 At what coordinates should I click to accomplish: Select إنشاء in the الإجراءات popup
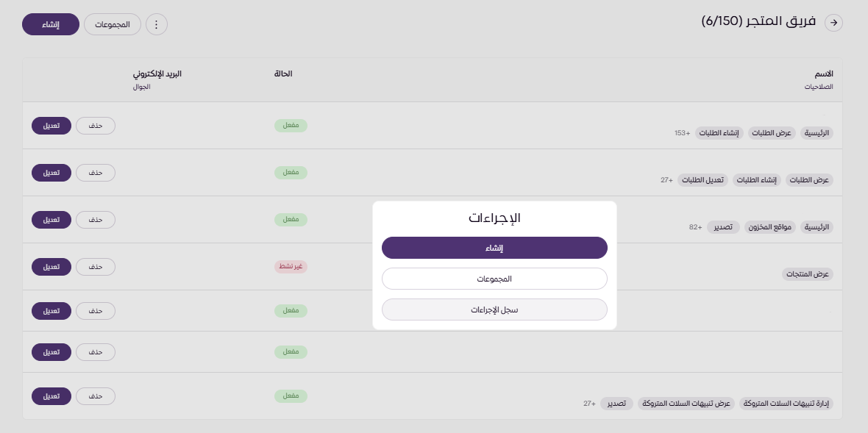point(494,248)
